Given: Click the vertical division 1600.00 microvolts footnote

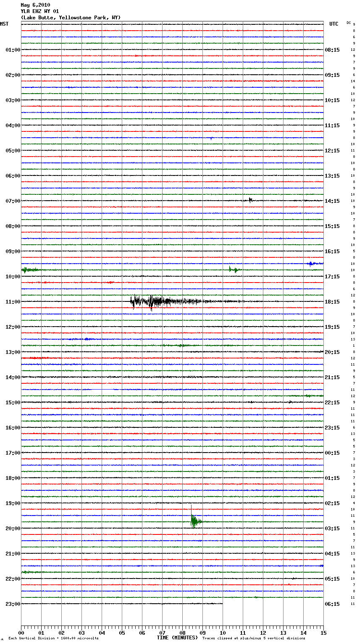Looking at the screenshot, I should click(53, 639).
